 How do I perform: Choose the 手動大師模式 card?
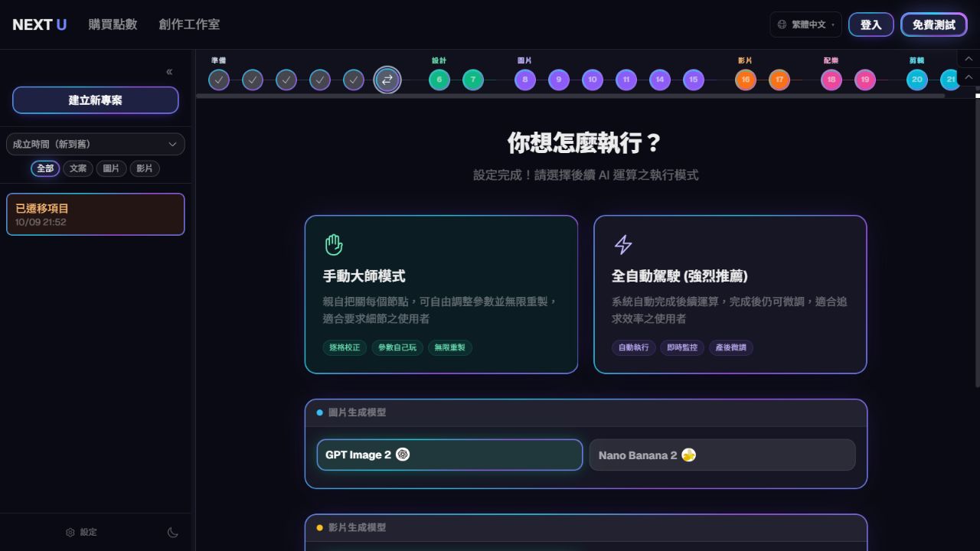click(x=441, y=295)
